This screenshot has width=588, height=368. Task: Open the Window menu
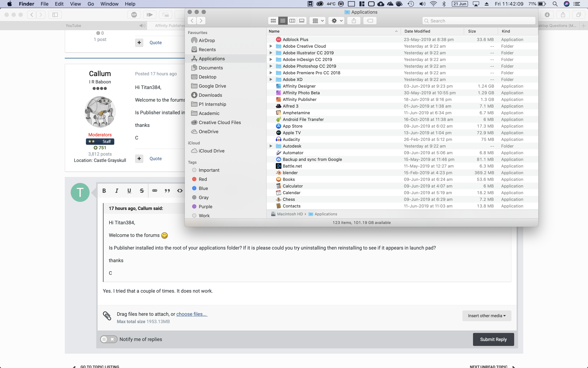tap(109, 4)
